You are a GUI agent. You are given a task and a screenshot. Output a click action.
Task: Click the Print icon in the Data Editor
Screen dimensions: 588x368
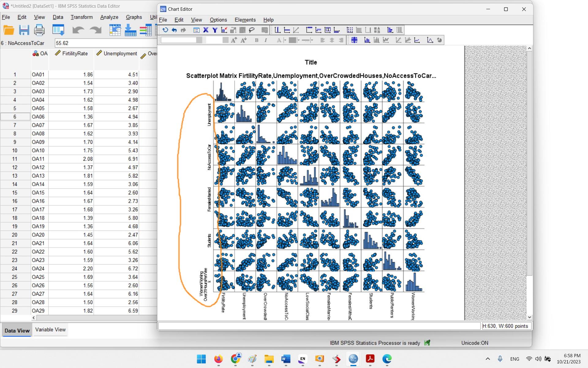point(39,30)
